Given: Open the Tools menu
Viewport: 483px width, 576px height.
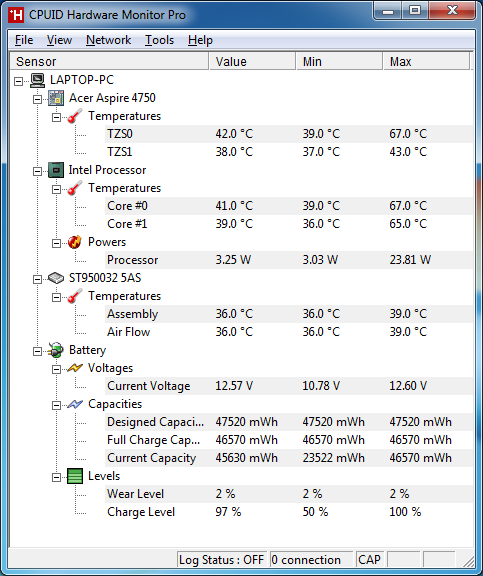Looking at the screenshot, I should pos(159,40).
